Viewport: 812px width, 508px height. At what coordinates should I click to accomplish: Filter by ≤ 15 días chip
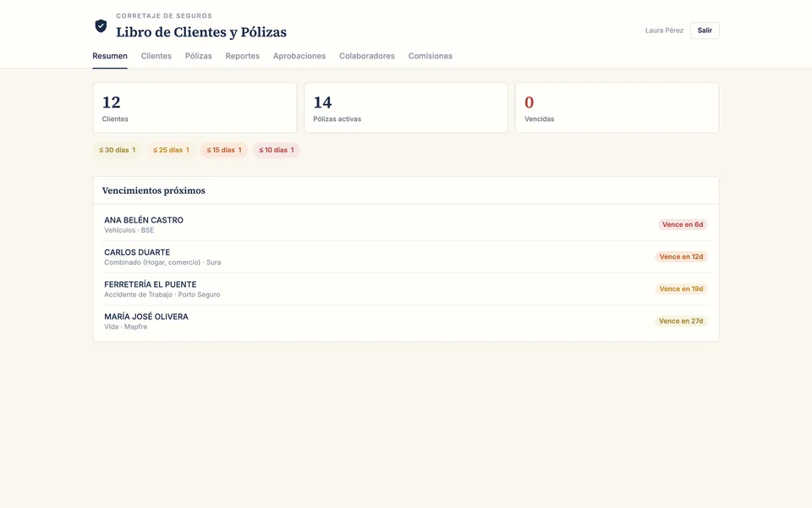223,150
